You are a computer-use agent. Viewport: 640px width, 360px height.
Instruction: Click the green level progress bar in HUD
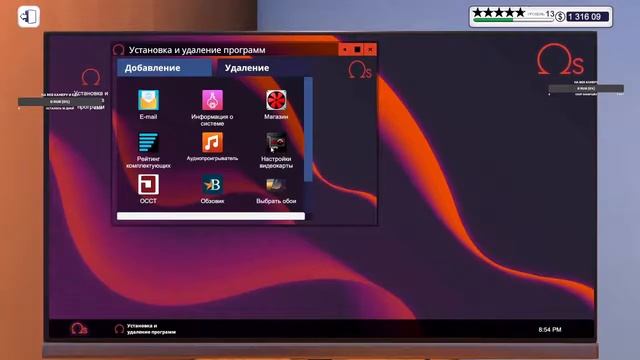pyautogui.click(x=513, y=20)
